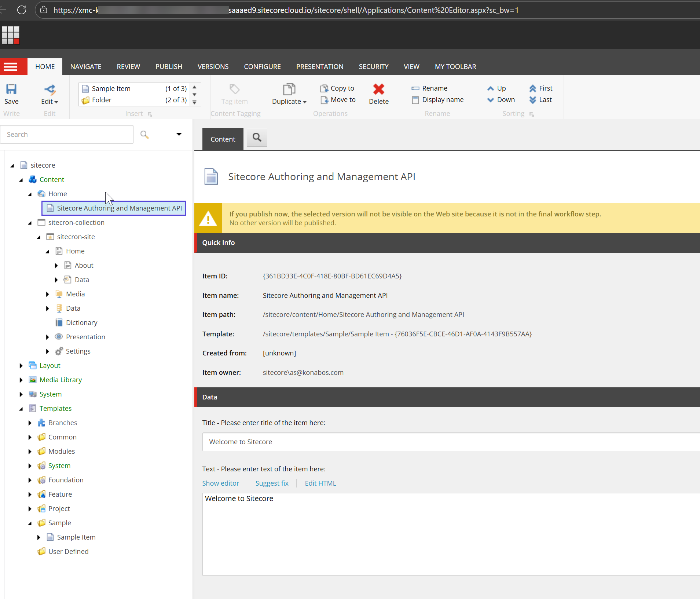The width and height of the screenshot is (700, 599).
Task: Open the PRESENTATION ribbon tab
Action: [319, 67]
